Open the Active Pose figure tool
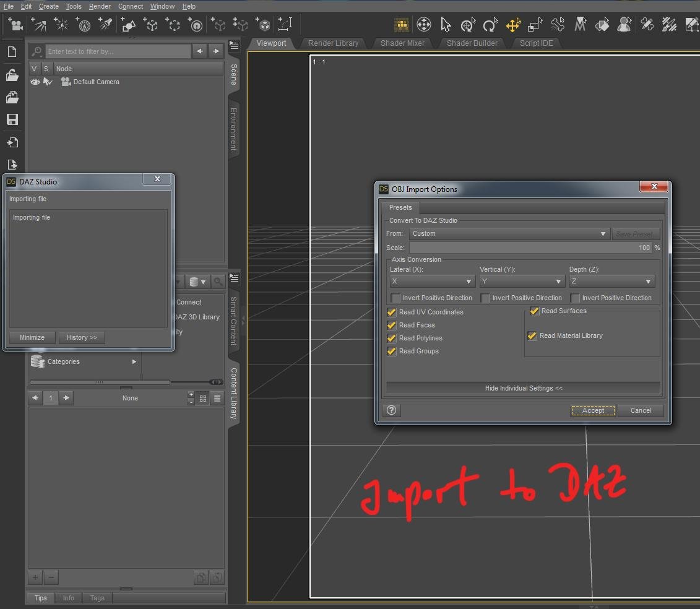Screen dimensions: 700x609 pyautogui.click(x=624, y=25)
